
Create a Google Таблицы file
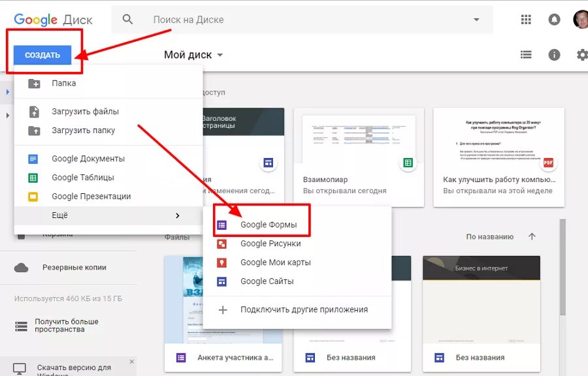[x=108, y=178]
